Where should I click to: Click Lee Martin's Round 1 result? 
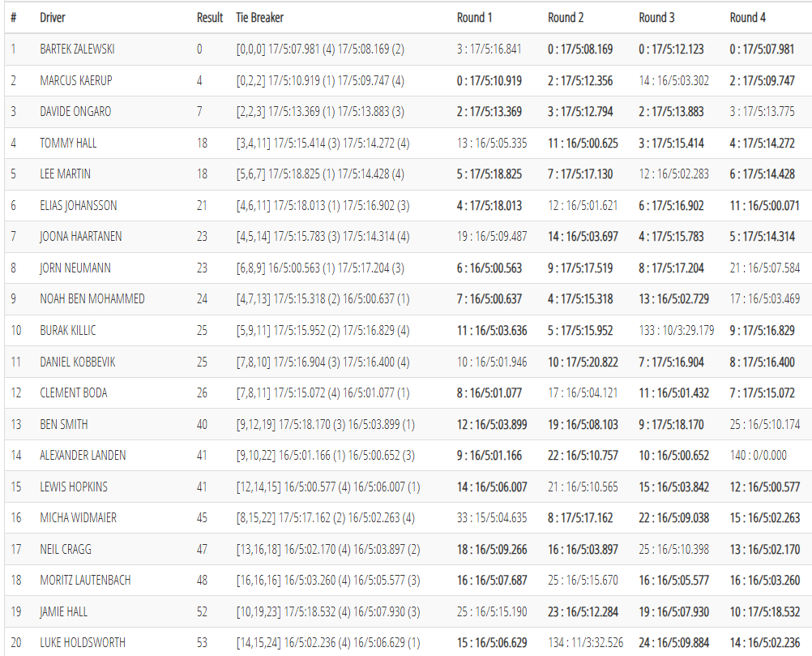pos(489,174)
